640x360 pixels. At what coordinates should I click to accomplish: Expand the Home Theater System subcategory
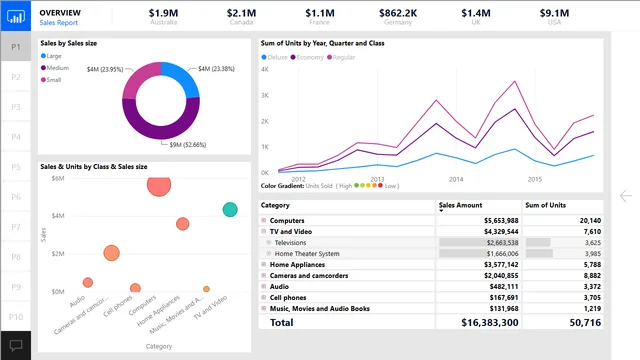point(269,253)
